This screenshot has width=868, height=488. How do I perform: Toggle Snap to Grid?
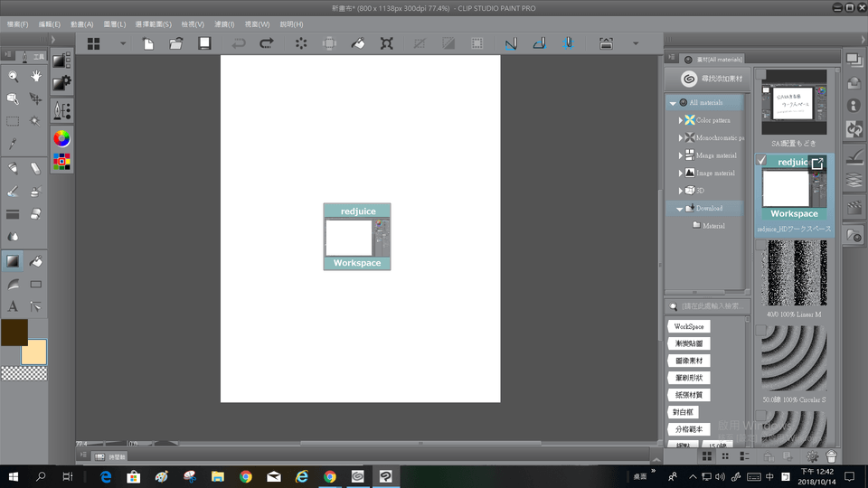point(568,43)
